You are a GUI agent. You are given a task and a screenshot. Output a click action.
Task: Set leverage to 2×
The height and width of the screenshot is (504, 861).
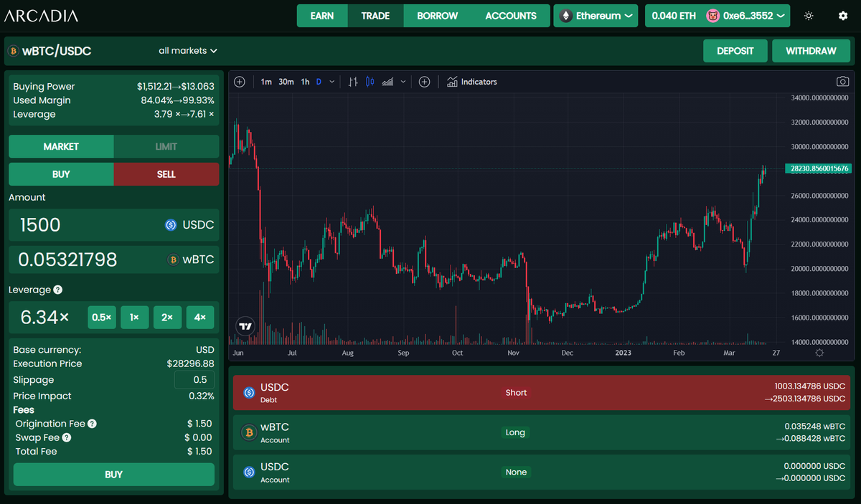pyautogui.click(x=167, y=317)
